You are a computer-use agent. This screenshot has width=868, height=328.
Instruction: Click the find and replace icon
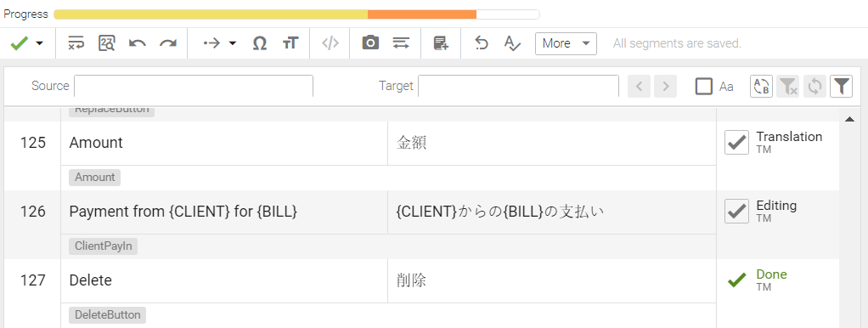click(x=76, y=43)
